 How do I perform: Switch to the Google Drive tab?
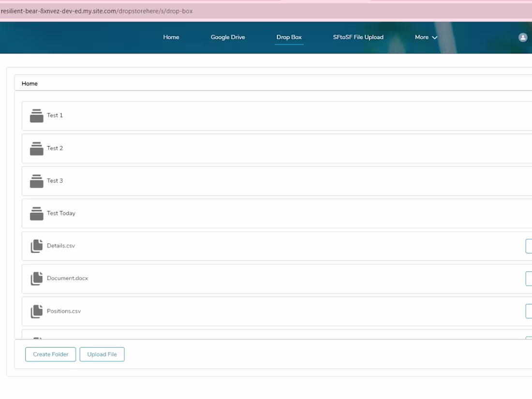click(228, 37)
